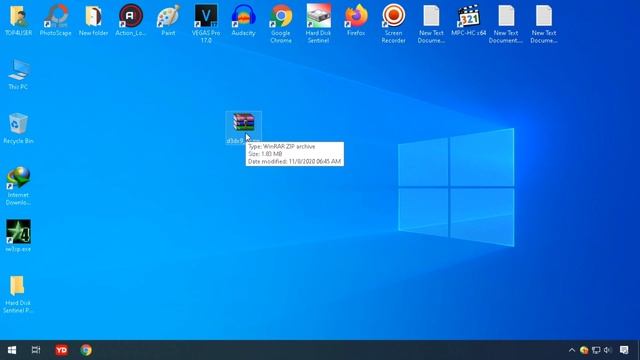The height and width of the screenshot is (360, 640).
Task: Open the red YD taskbar app
Action: 61,350
